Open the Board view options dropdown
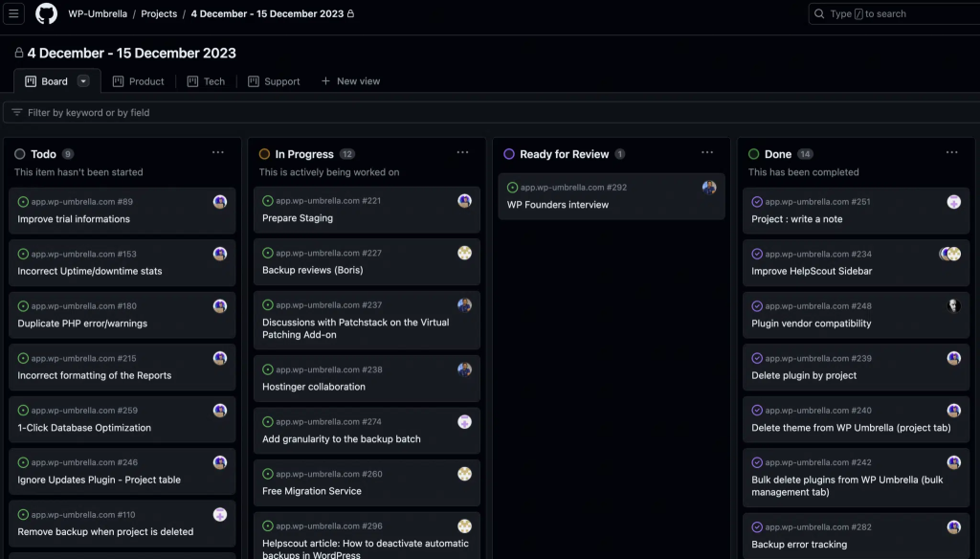This screenshot has height=559, width=980. click(83, 80)
